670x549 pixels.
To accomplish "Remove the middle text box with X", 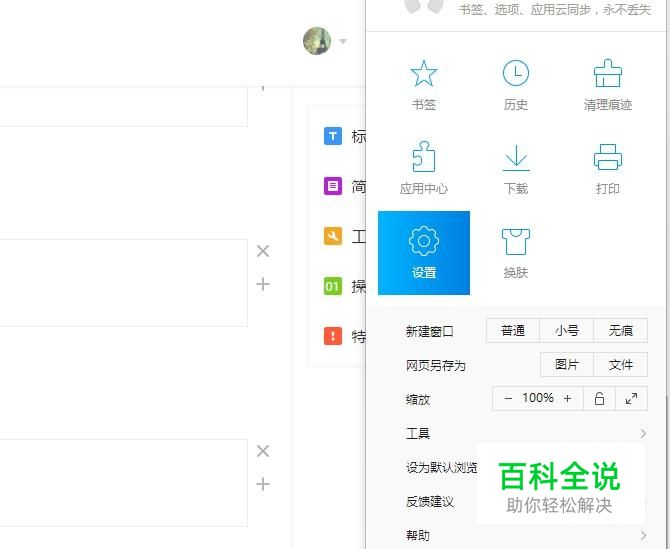I will 263,251.
